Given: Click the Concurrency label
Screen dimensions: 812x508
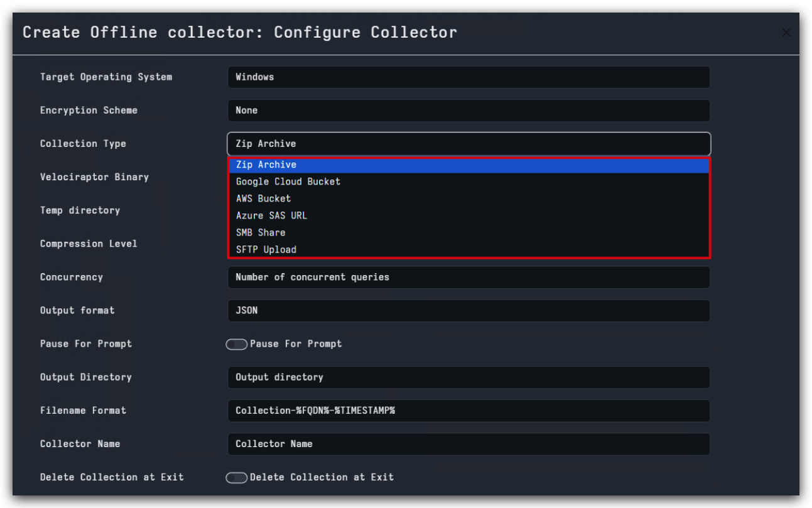Looking at the screenshot, I should [71, 277].
